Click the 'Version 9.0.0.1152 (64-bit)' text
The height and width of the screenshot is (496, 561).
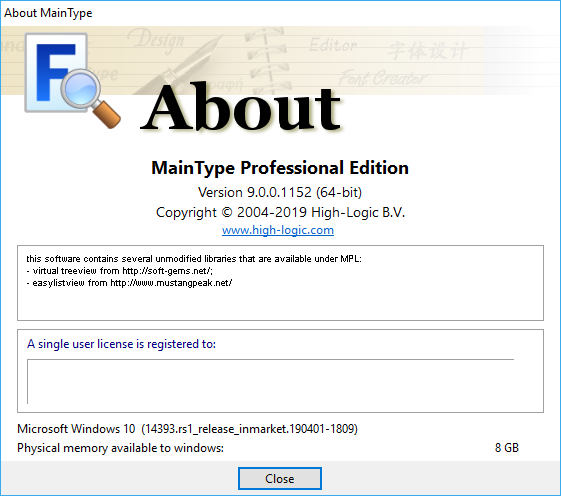pos(280,193)
